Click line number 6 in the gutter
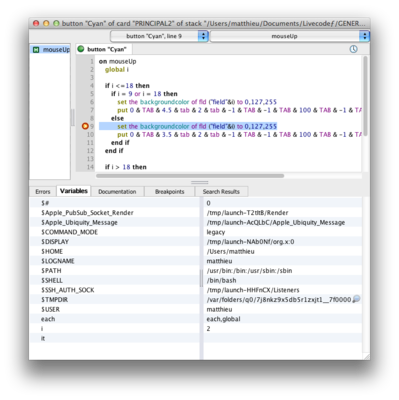Screen dimensions: 399x400 pyautogui.click(x=92, y=102)
